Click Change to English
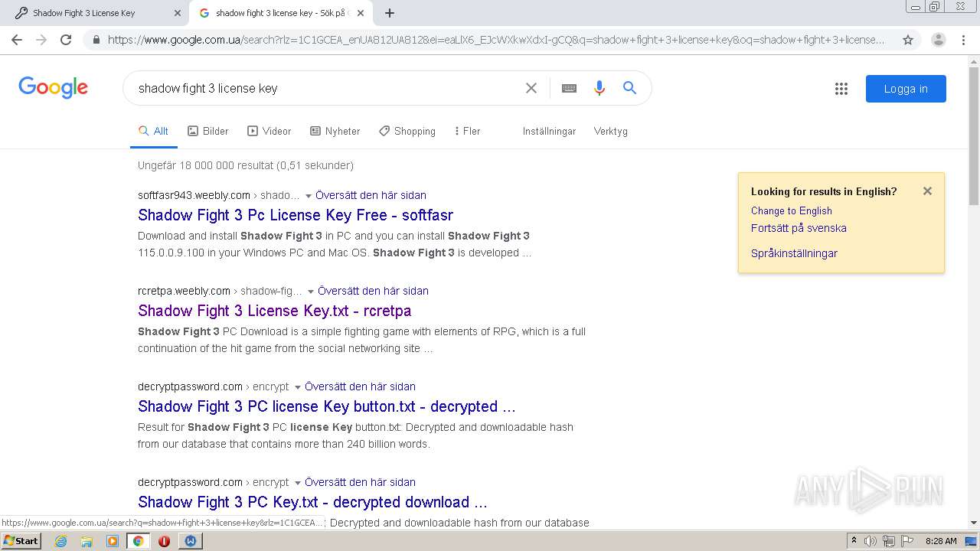 point(791,210)
